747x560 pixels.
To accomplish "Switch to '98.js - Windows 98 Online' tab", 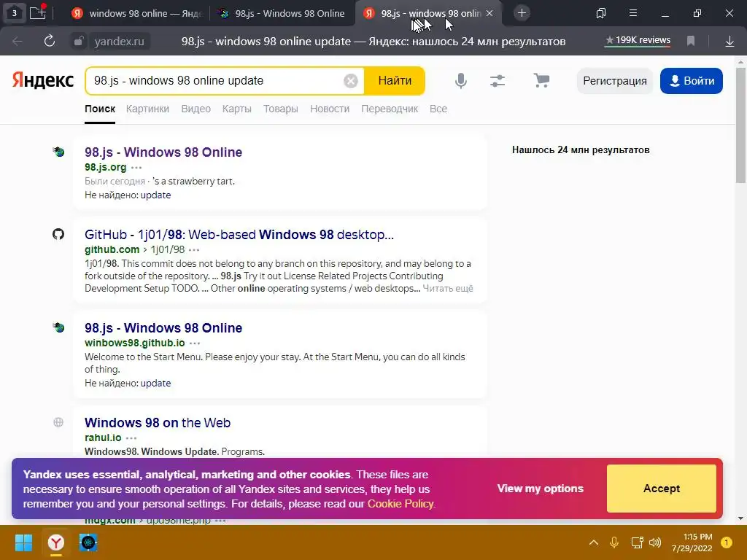I will 282,13.
